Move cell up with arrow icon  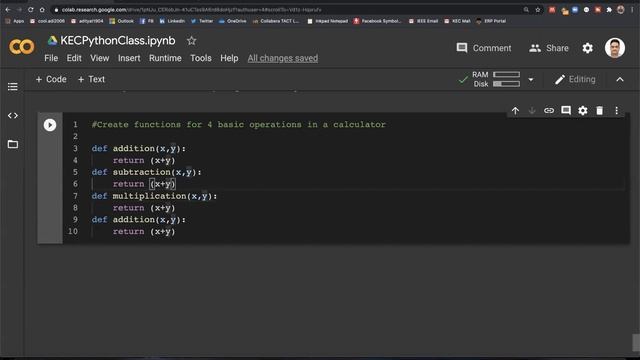[x=516, y=111]
